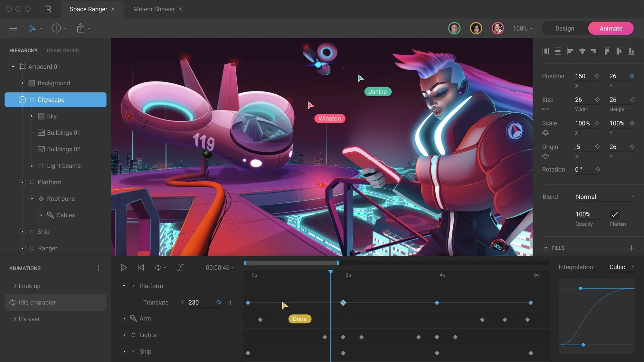Expand the Background layer chevron
The image size is (644, 362).
click(x=22, y=83)
